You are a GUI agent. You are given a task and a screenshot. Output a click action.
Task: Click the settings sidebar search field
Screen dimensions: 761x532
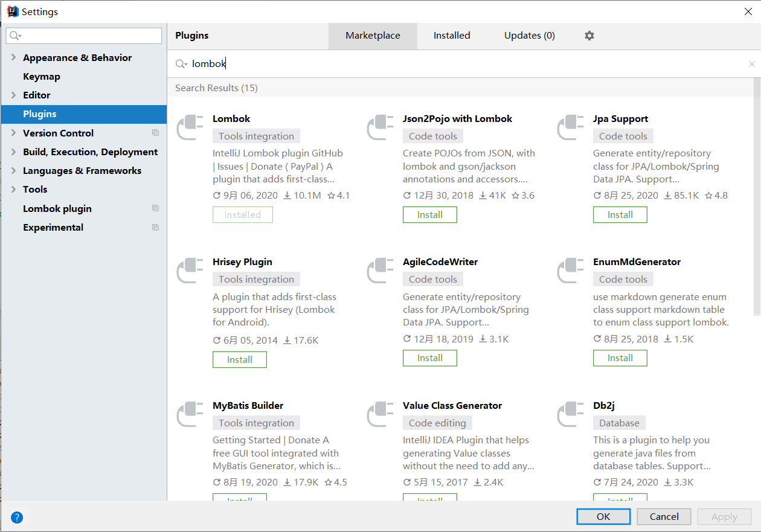click(x=84, y=36)
